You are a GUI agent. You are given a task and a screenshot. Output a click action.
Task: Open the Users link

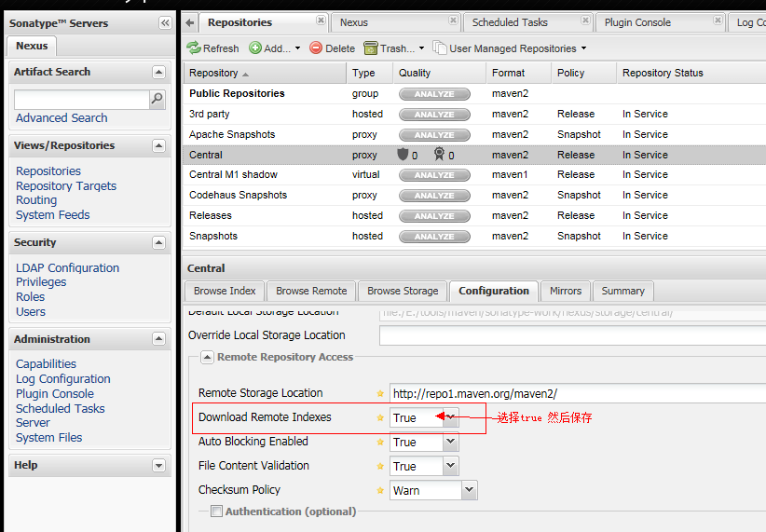coord(31,312)
